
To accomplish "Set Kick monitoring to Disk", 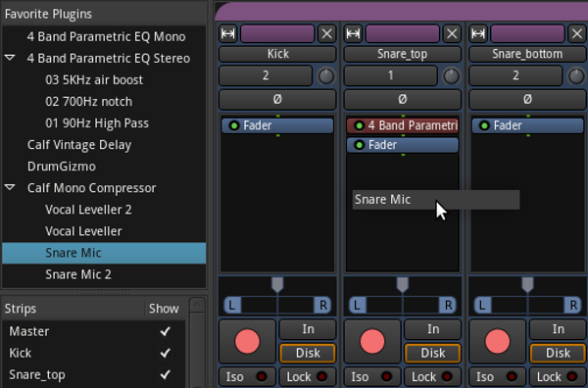I will (x=308, y=353).
